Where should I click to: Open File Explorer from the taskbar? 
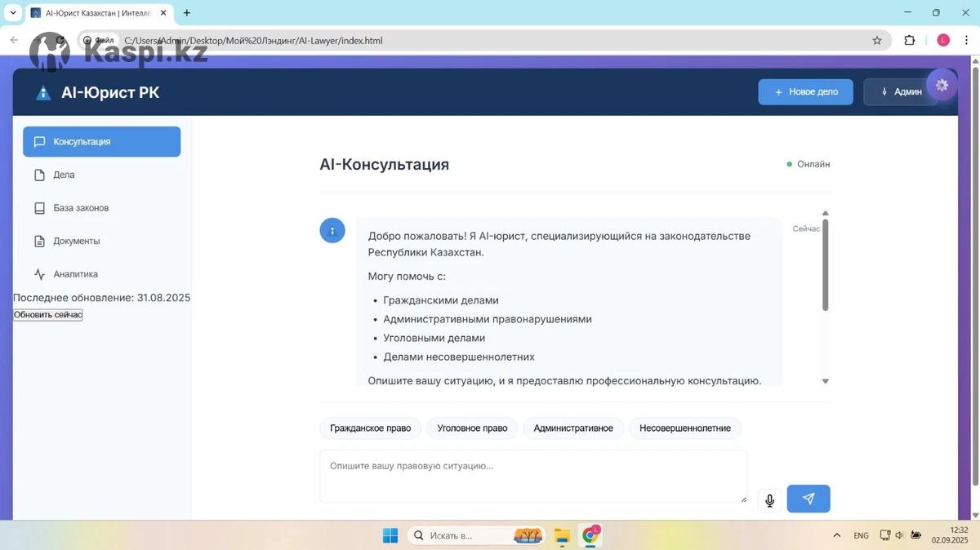point(562,535)
